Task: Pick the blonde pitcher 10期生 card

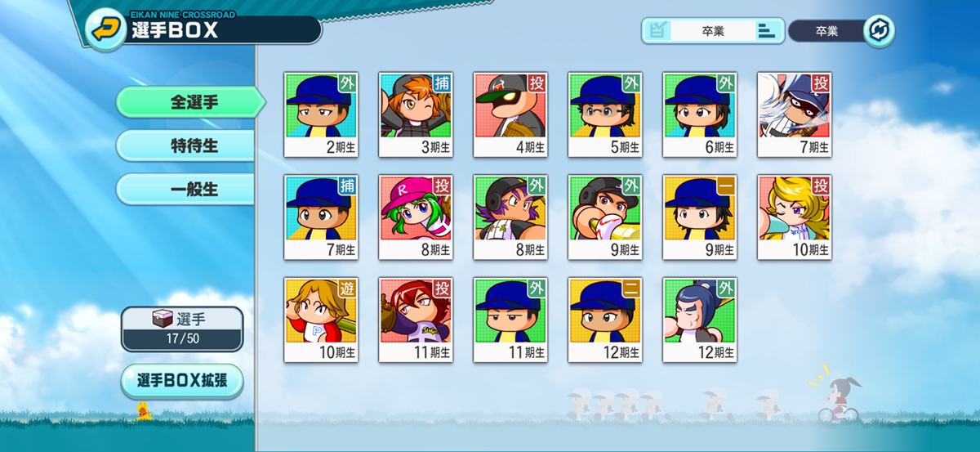Action: [x=795, y=217]
